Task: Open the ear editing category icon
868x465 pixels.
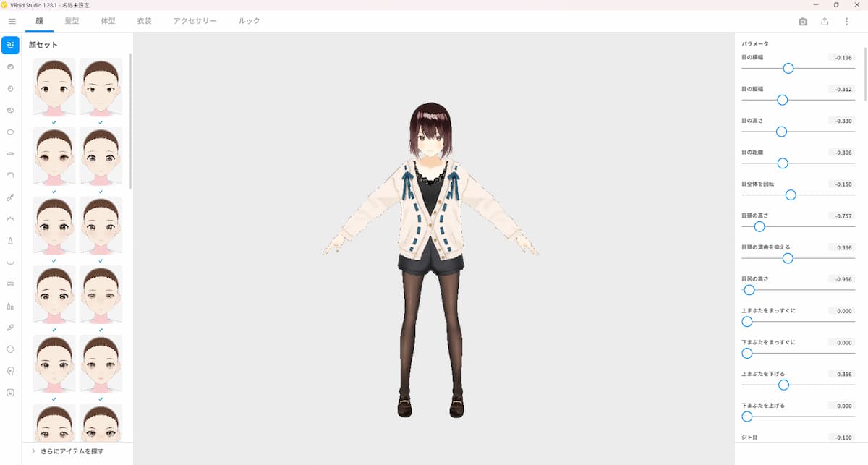Action: coord(10,371)
